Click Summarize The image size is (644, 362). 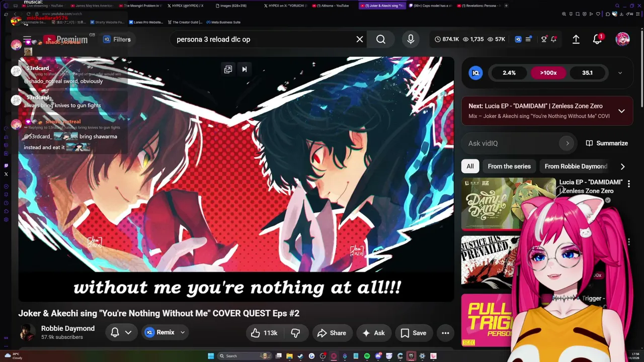(607, 143)
